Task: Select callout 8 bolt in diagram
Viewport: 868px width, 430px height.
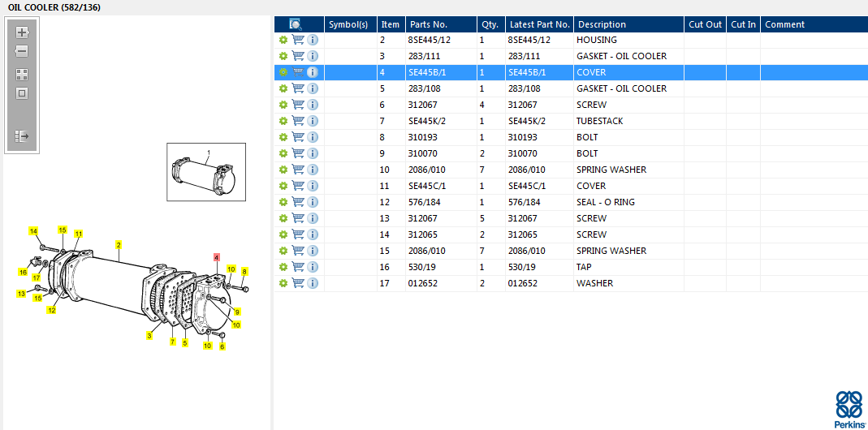Action: click(244, 271)
